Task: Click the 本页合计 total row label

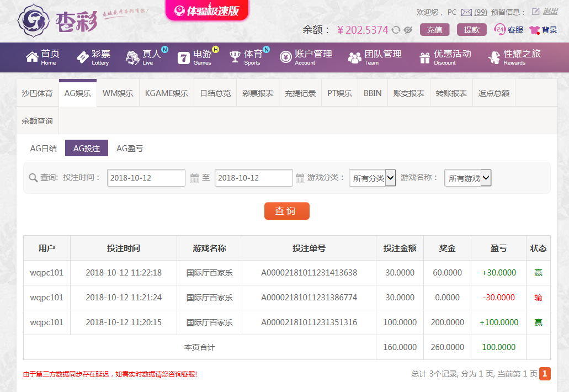Action: [x=200, y=347]
